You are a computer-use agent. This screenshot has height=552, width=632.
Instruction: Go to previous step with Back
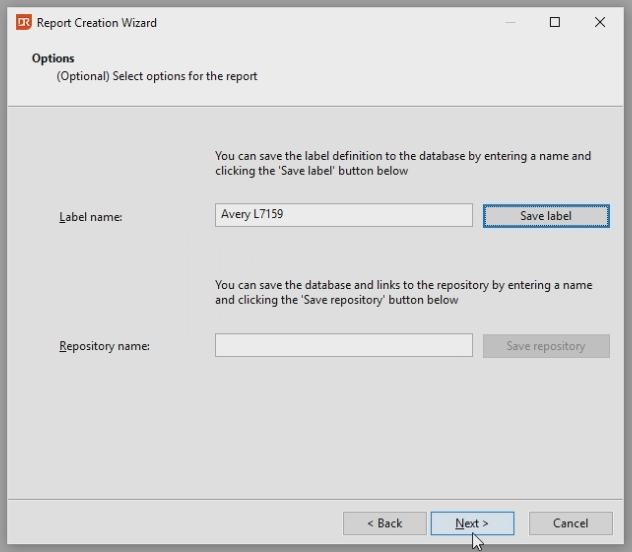coord(384,523)
